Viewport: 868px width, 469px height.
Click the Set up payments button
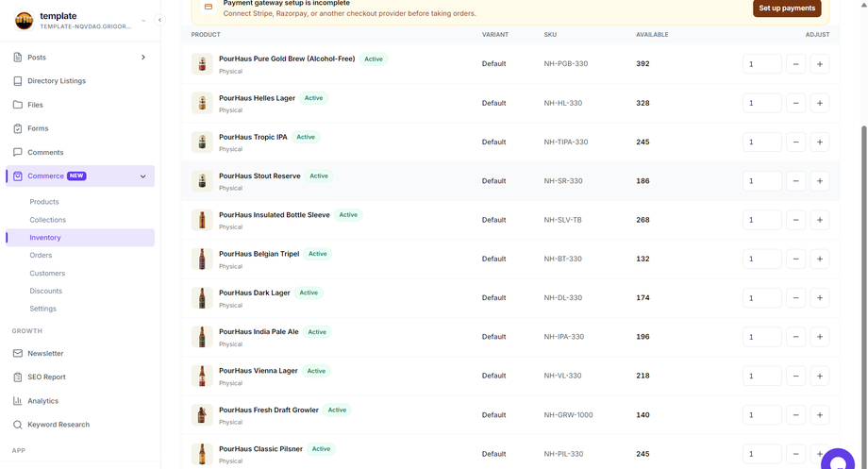coord(787,8)
